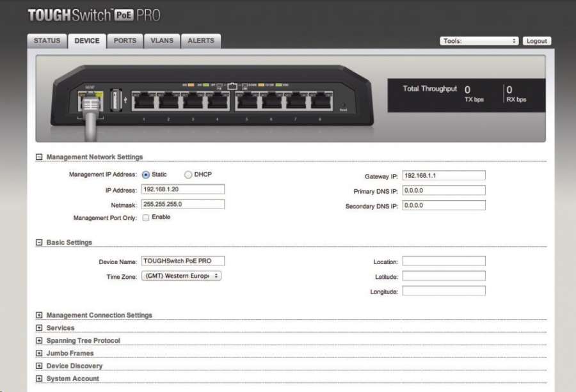Select port 4 on the switch image
This screenshot has height=392, width=576.
(218, 101)
